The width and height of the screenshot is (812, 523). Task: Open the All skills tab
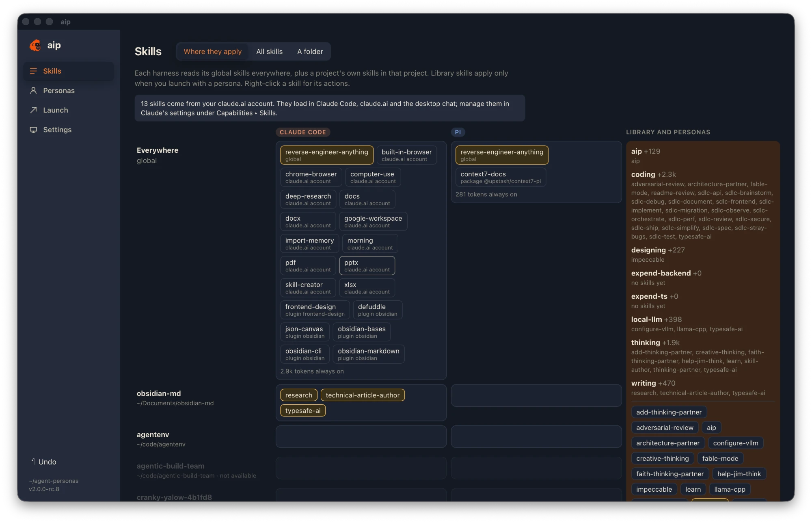[269, 52]
